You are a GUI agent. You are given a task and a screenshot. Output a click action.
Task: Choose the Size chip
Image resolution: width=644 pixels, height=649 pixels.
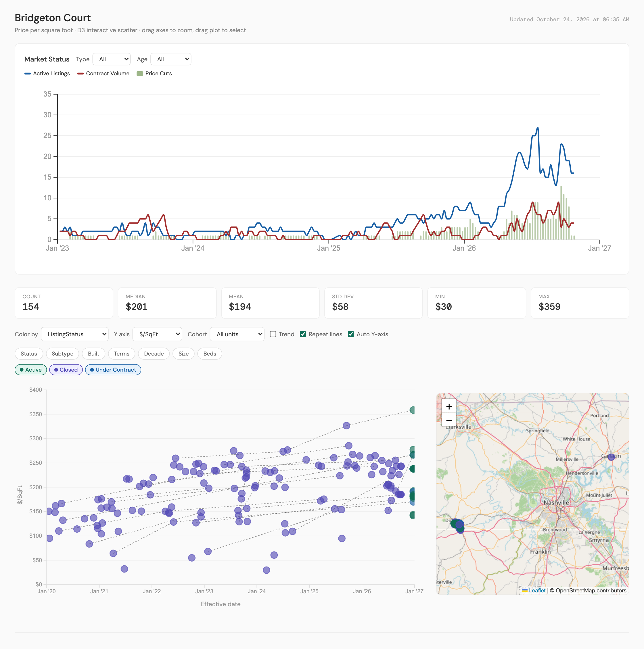183,354
